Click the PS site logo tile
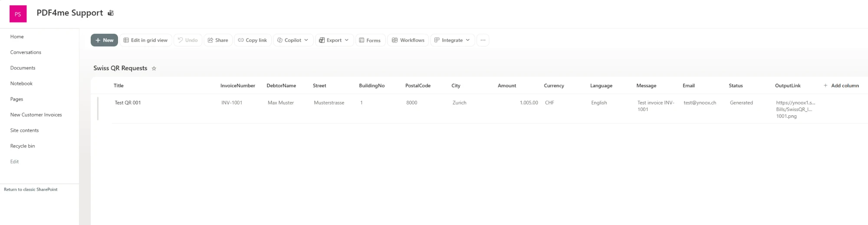This screenshot has height=225, width=868. (18, 14)
